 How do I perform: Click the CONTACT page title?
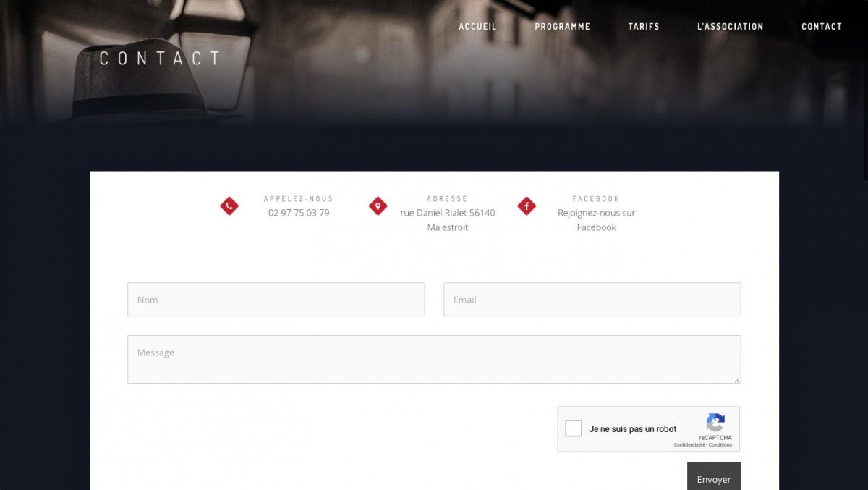(160, 59)
